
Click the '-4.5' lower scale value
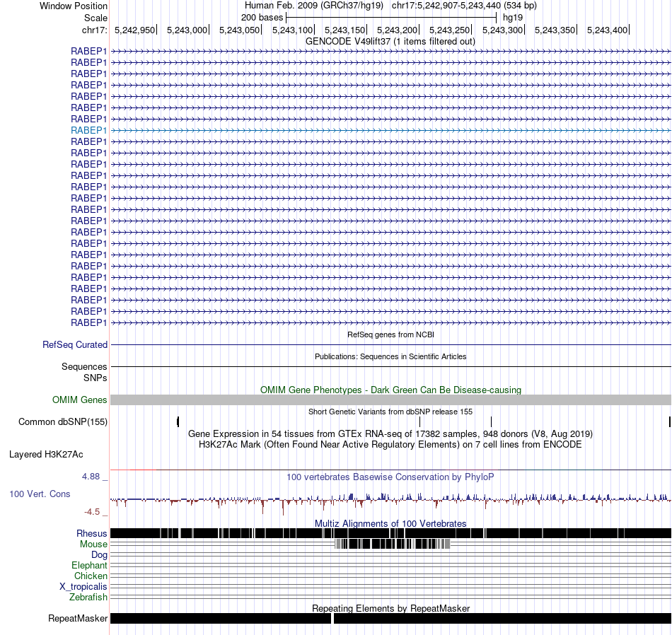[x=92, y=511]
